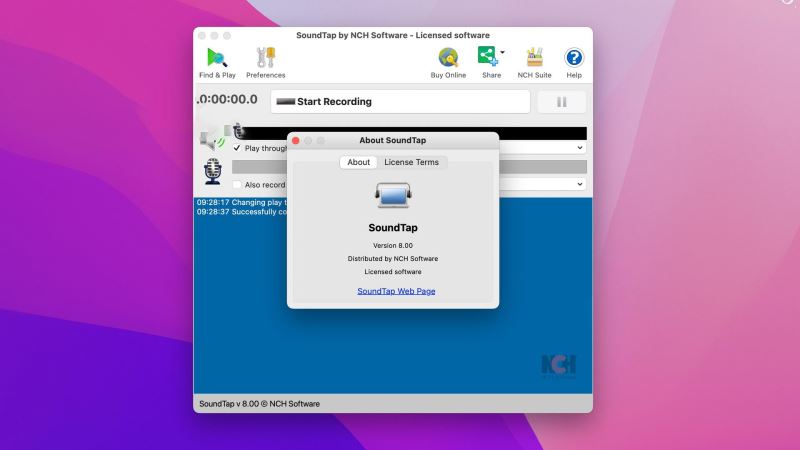Toggle the Play through checkbox
This screenshot has height=450, width=800.
click(237, 148)
